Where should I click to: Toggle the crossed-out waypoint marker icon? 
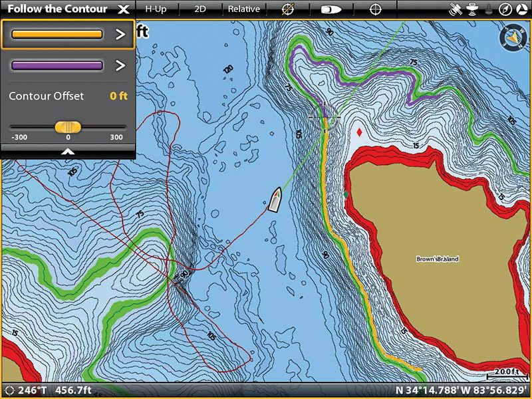point(287,9)
